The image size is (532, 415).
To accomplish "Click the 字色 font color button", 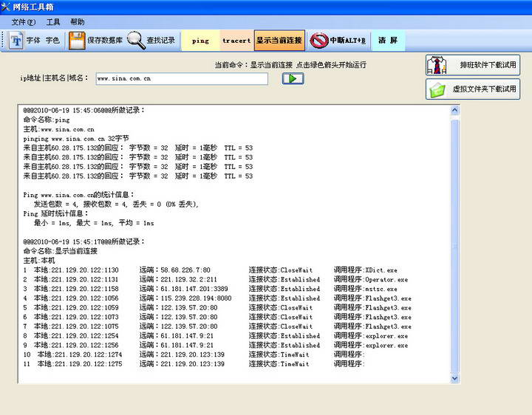I will coord(52,41).
